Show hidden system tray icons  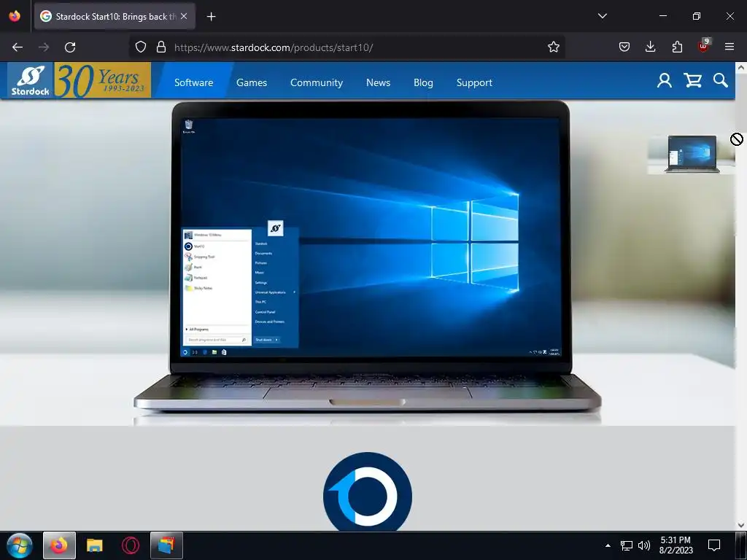608,545
